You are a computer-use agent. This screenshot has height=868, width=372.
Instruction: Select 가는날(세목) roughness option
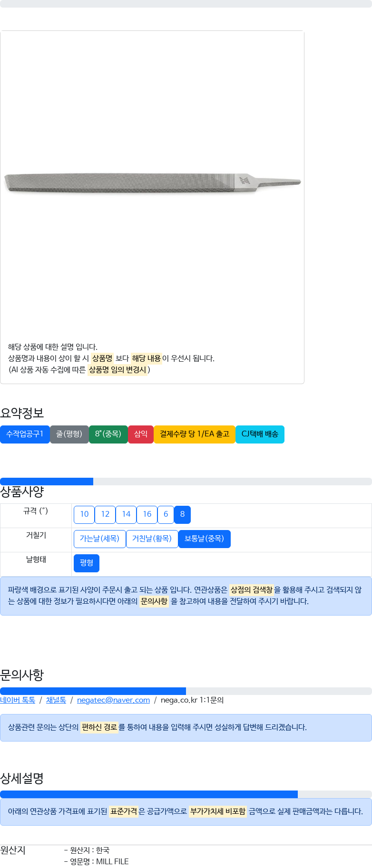pos(99,539)
